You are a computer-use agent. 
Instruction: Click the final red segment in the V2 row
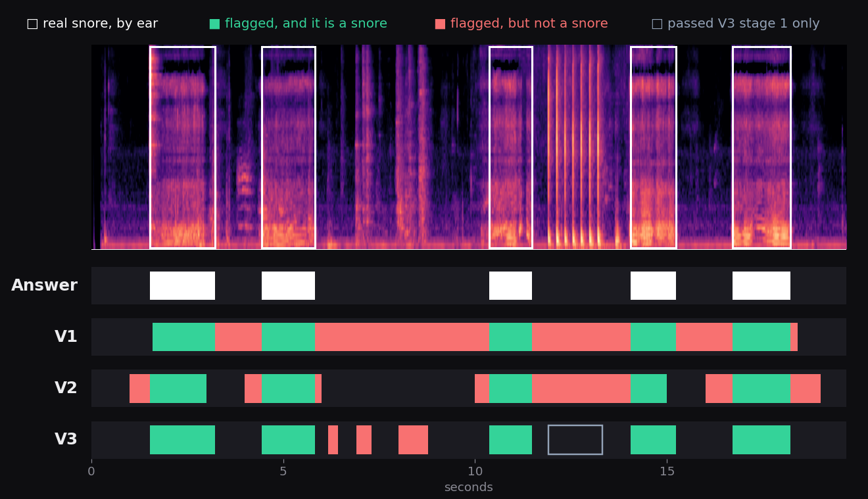pos(806,389)
